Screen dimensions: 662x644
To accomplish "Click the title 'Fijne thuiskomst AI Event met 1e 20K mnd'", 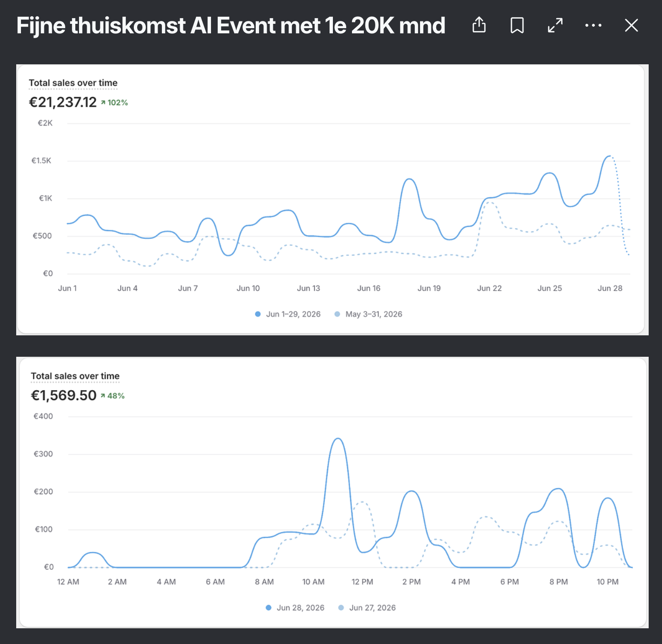I will 231,26.
